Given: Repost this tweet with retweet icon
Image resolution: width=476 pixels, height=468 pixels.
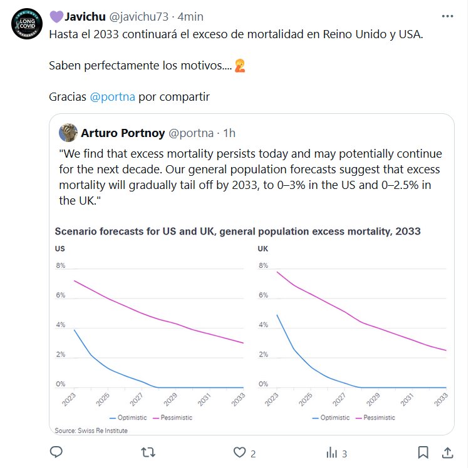Looking at the screenshot, I should [148, 452].
